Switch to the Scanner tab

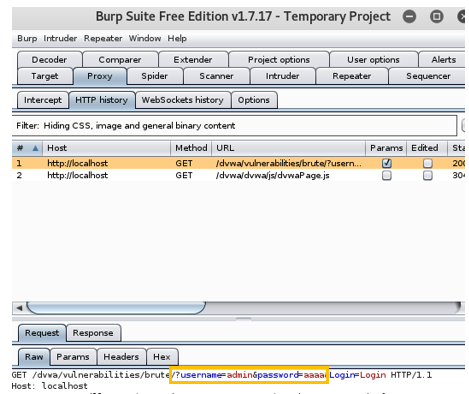(x=216, y=76)
